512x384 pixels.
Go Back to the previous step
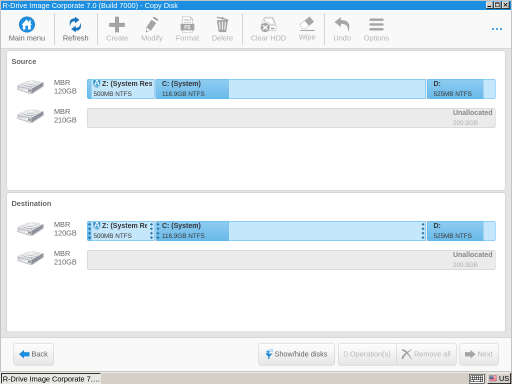coord(33,354)
